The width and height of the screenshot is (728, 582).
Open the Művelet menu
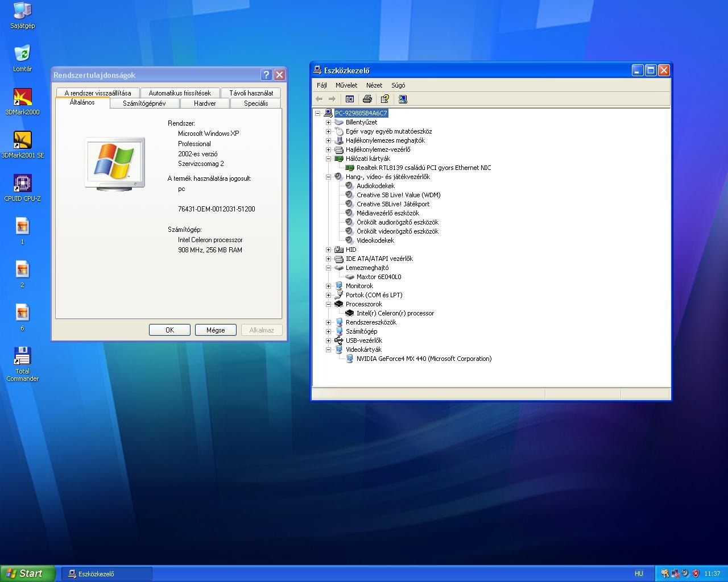[346, 85]
